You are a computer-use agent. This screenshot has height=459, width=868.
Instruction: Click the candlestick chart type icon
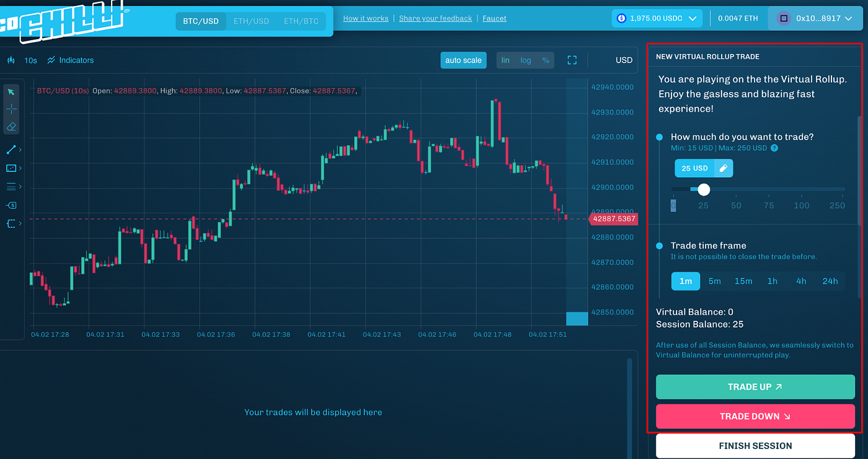click(11, 61)
